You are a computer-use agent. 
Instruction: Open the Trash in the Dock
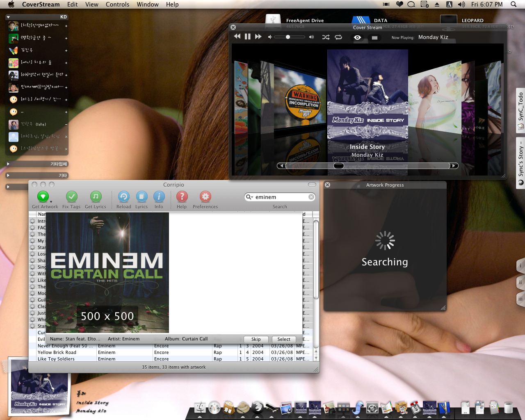(x=508, y=408)
